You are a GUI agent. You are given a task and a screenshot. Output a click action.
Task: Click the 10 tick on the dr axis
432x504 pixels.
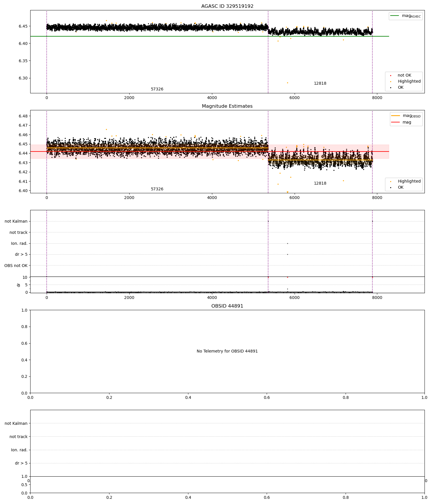[x=25, y=277]
